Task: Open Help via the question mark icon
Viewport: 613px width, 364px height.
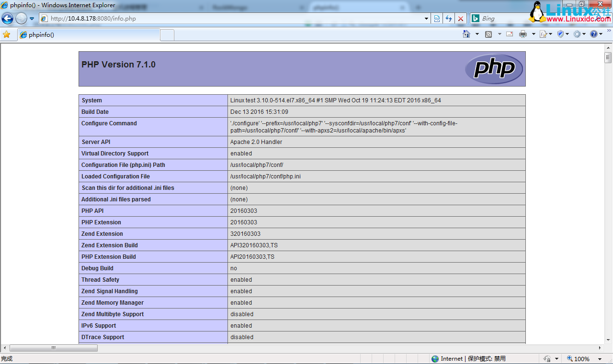Action: pos(594,34)
